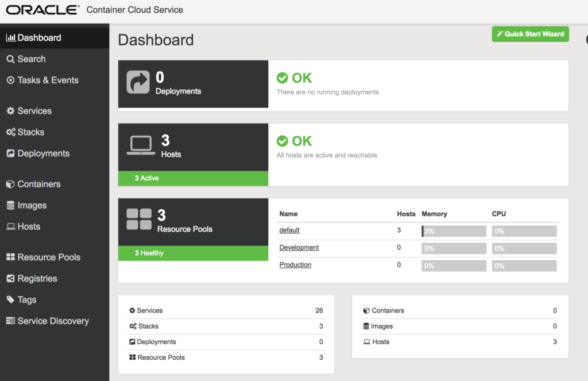Viewport: 588px width, 381px height.
Task: Click the Container Cloud Service title
Action: pos(134,10)
